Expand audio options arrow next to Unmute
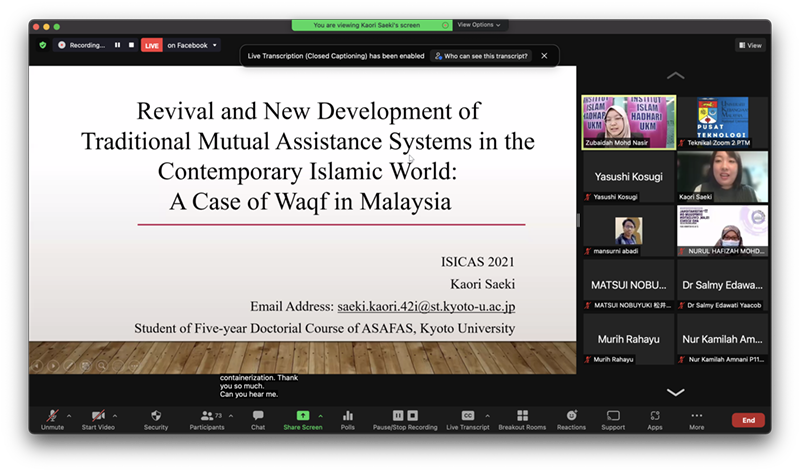Image resolution: width=800 pixels, height=472 pixels. coord(68,415)
